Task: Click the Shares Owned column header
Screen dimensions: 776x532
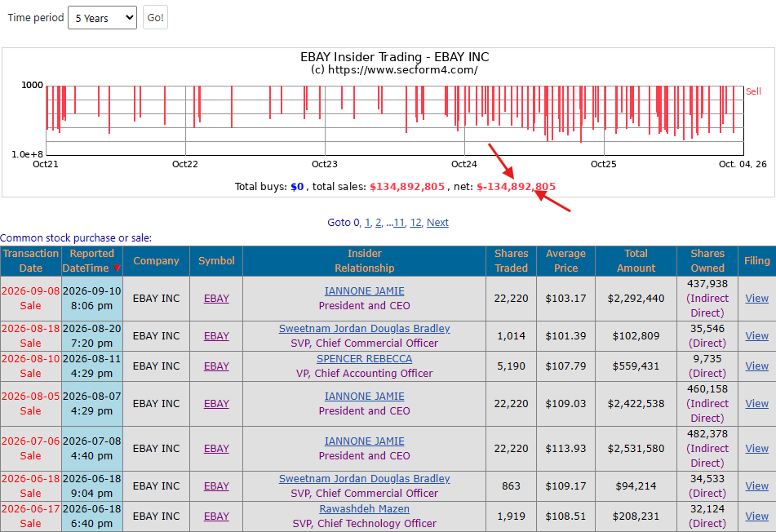Action: point(707,261)
